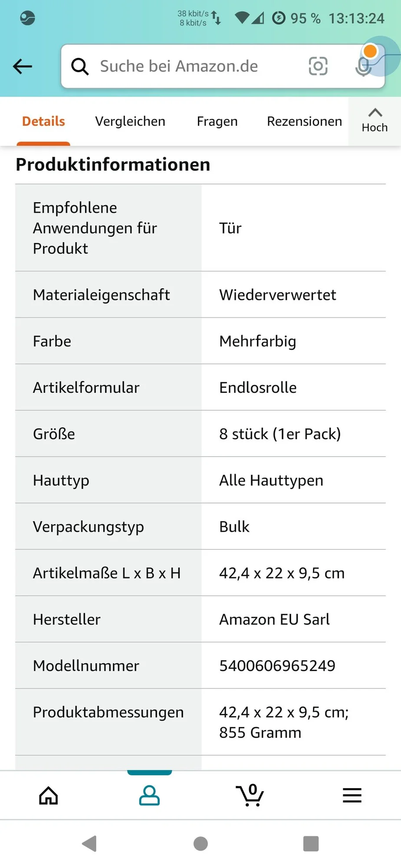
Task: Open the home icon in bottom bar
Action: (x=49, y=796)
